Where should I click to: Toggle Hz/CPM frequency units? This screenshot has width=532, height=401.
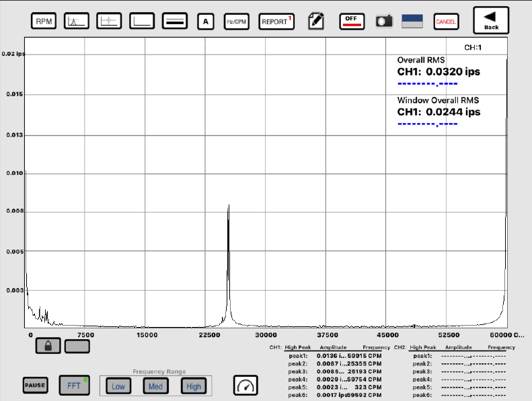[237, 22]
